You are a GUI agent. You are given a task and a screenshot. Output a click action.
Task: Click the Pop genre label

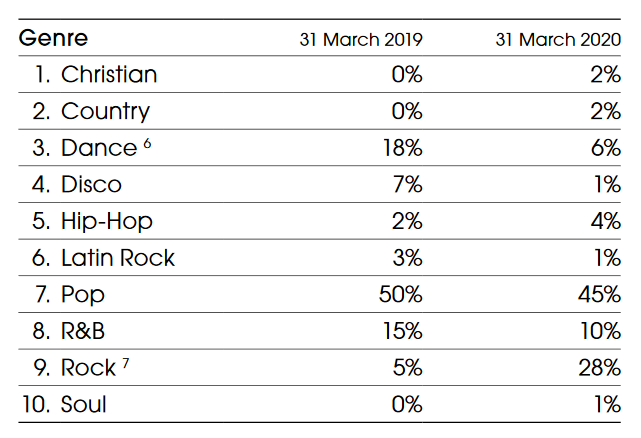tap(83, 295)
